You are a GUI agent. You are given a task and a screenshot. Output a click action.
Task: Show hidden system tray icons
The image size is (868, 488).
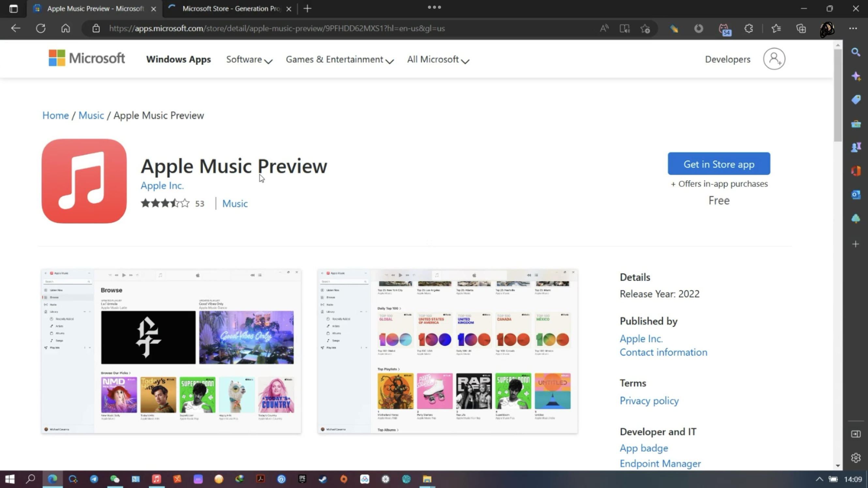[819, 479]
